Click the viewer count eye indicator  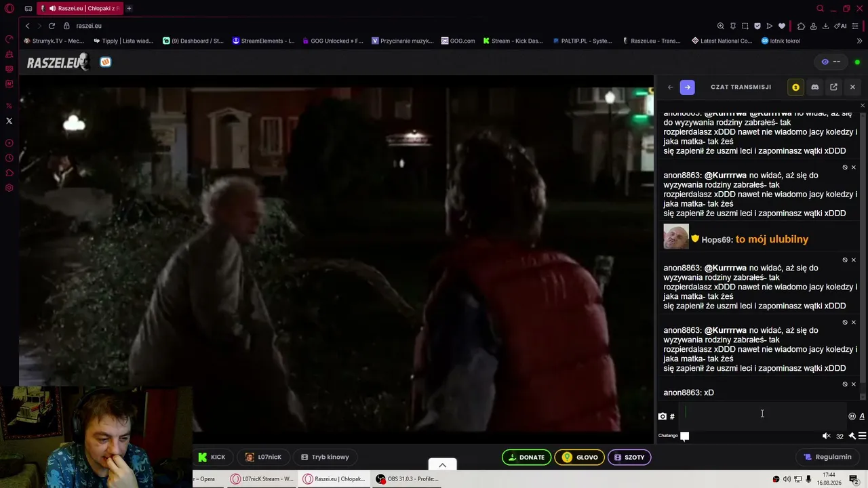tap(831, 62)
